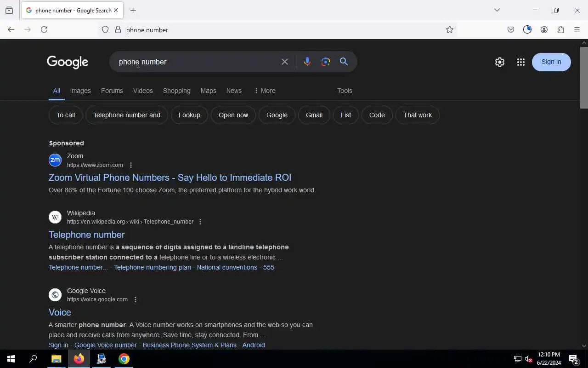The image size is (588, 368).
Task: Submit the search with magnifier icon
Action: 344,62
